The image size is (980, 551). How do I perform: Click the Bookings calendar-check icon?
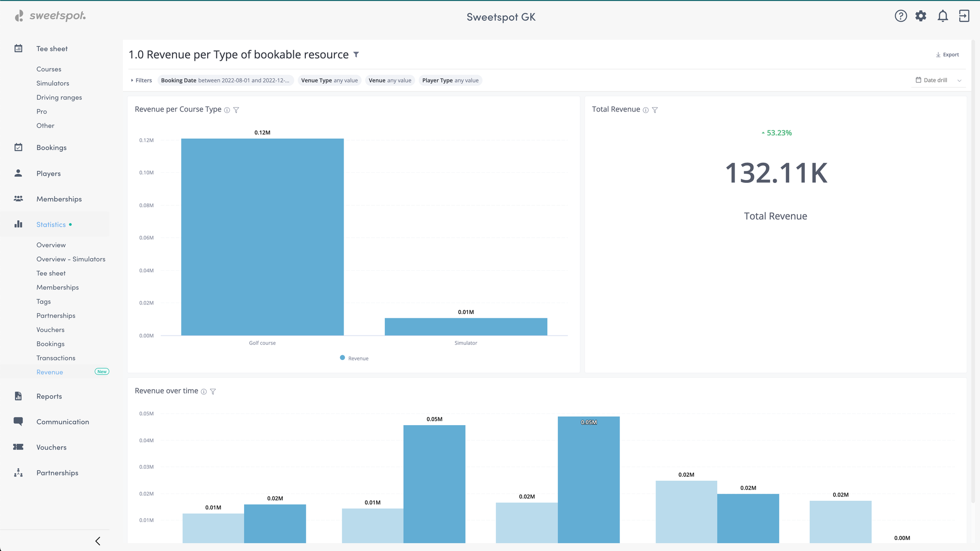point(18,147)
